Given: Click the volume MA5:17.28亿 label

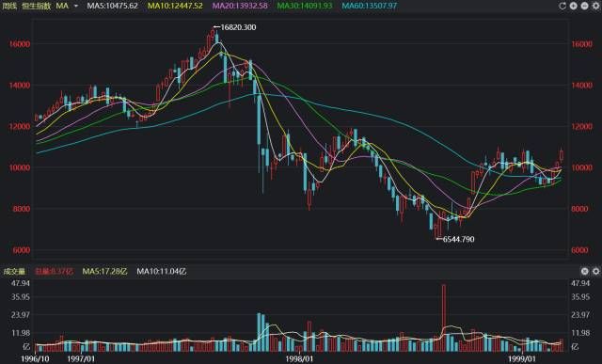Looking at the screenshot, I should pos(104,272).
